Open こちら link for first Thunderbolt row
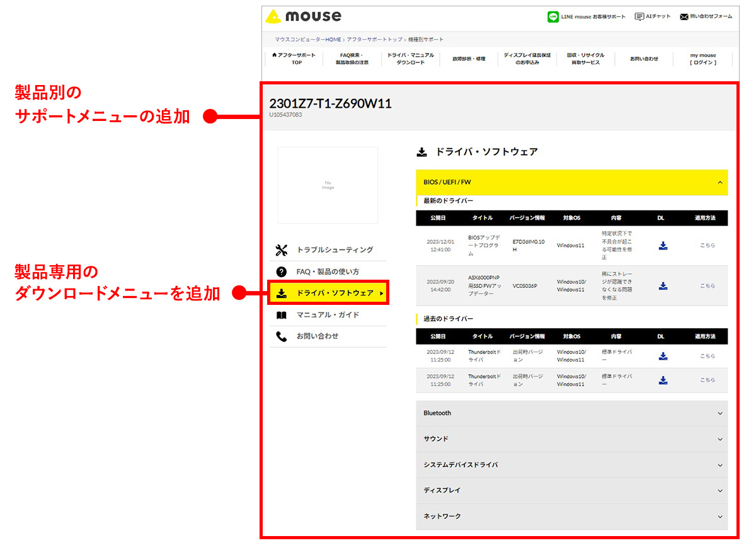 (707, 356)
